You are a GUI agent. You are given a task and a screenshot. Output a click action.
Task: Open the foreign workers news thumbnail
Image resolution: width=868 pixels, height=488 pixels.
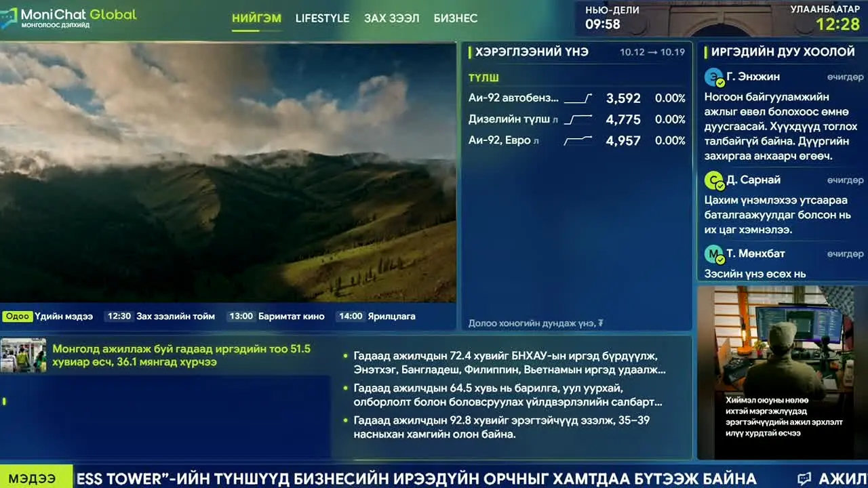[x=23, y=356]
